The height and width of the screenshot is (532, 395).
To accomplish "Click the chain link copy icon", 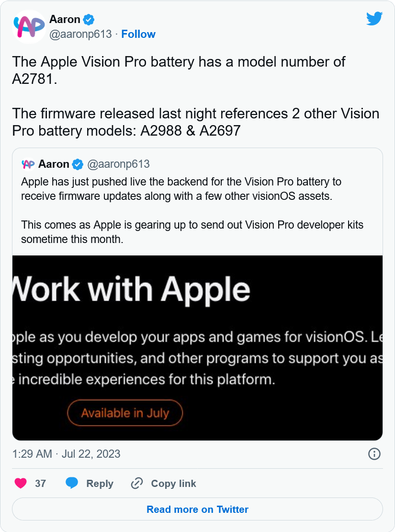I will coord(137,483).
